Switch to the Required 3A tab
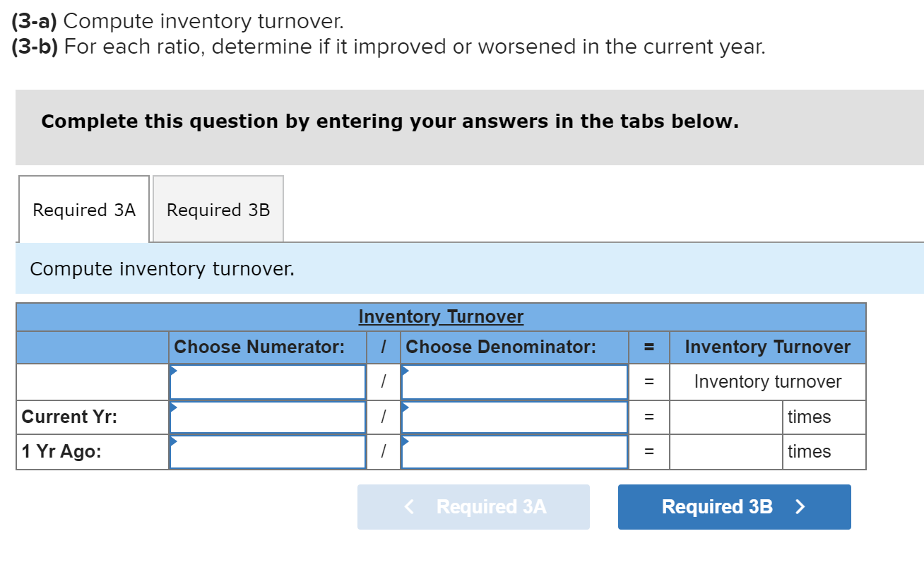This screenshot has height=572, width=924. pyautogui.click(x=83, y=210)
